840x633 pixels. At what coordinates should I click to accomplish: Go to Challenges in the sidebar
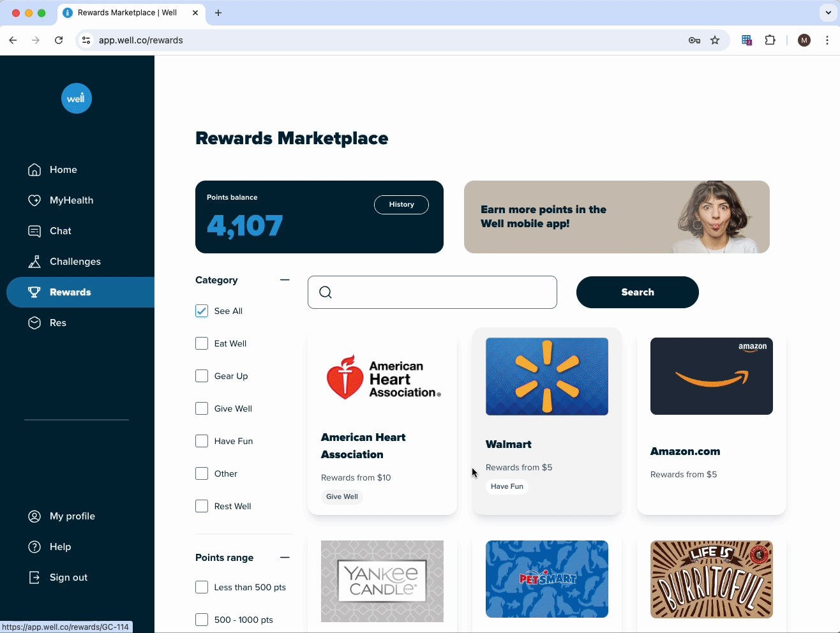pyautogui.click(x=75, y=262)
